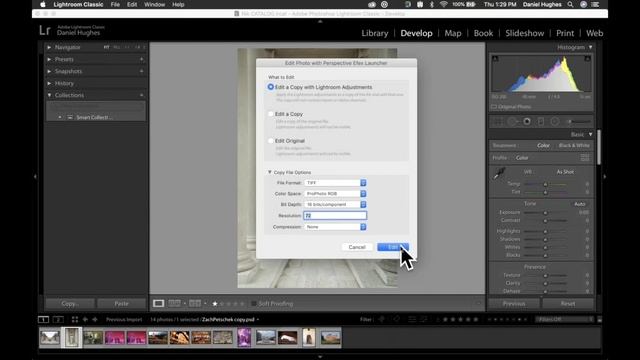Enable Soft Proofing checkbox

pos(254,304)
